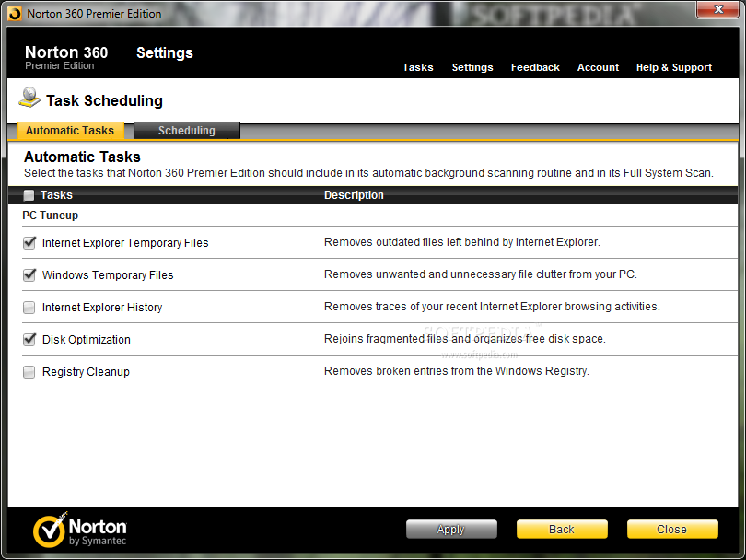Close the Norton 360 window
The width and height of the screenshot is (746, 560).
tap(718, 9)
